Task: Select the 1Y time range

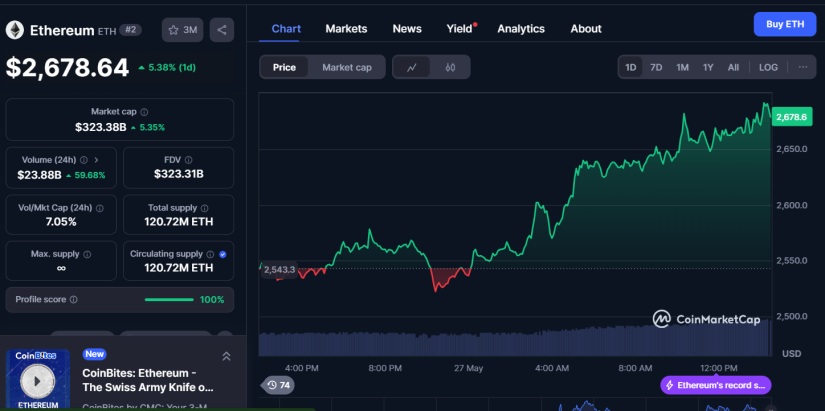Action: click(x=708, y=67)
